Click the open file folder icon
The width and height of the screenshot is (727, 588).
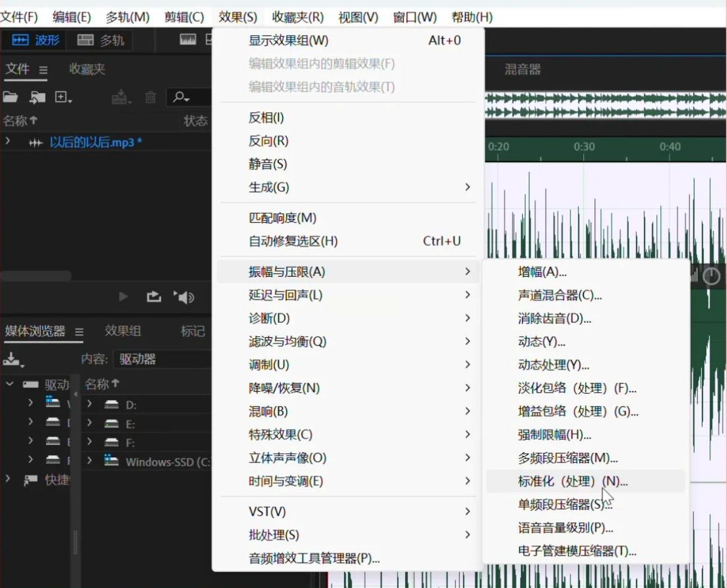pos(10,97)
